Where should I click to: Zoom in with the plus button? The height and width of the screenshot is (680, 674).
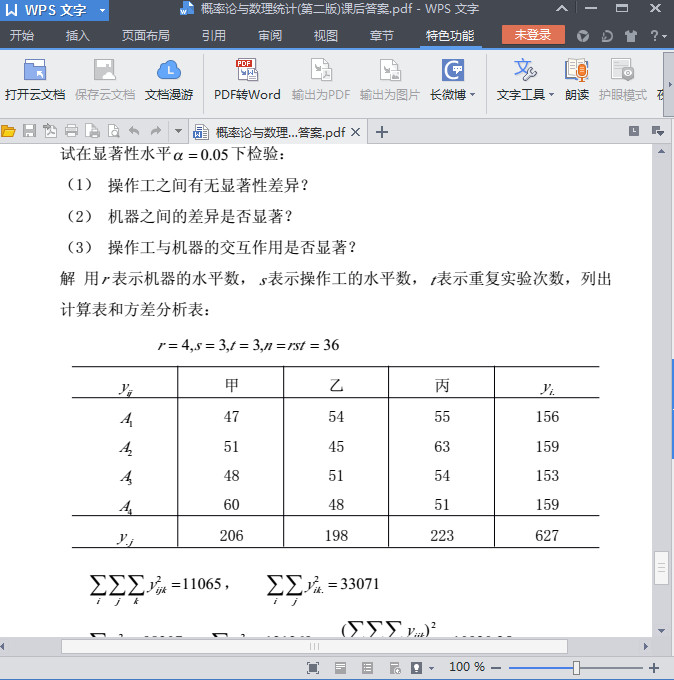654,668
